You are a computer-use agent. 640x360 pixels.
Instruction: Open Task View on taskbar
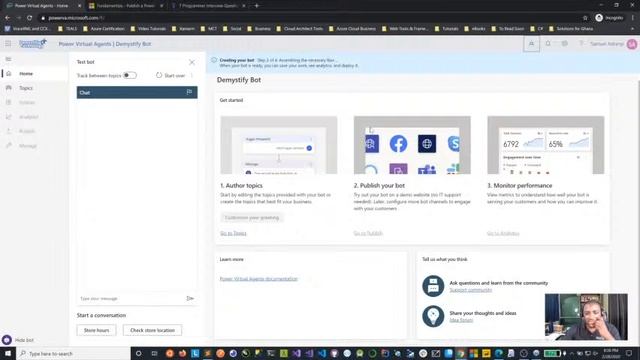coord(154,353)
